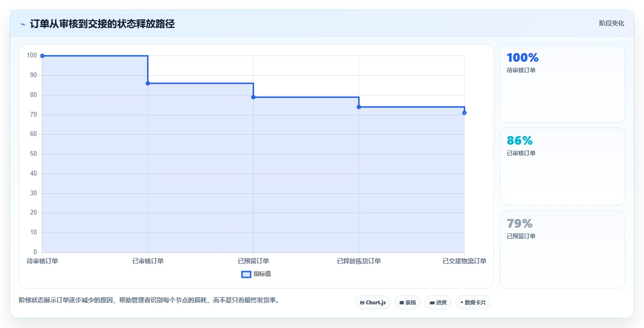The height and width of the screenshot is (328, 644).
Task: Select the 表格 chip
Action: pos(407,302)
